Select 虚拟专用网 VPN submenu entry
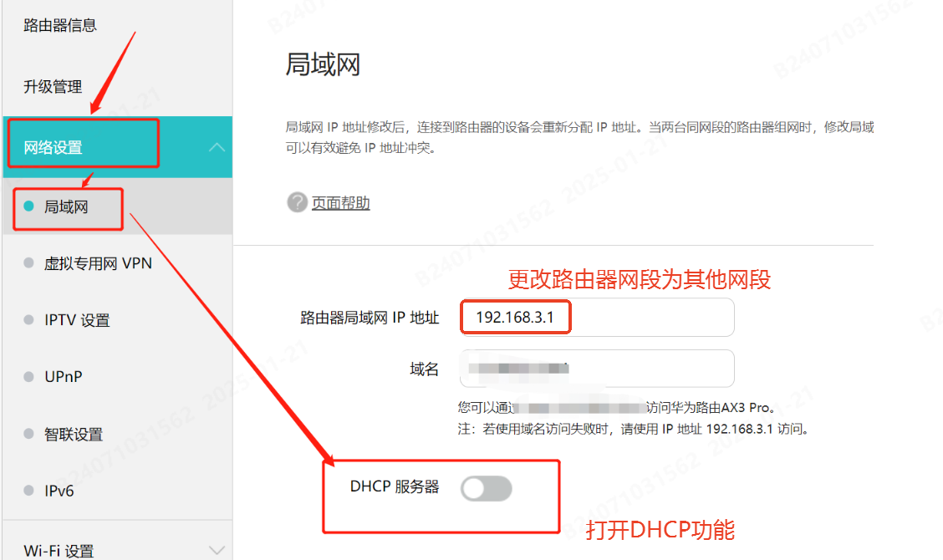The image size is (943, 560). point(98,263)
